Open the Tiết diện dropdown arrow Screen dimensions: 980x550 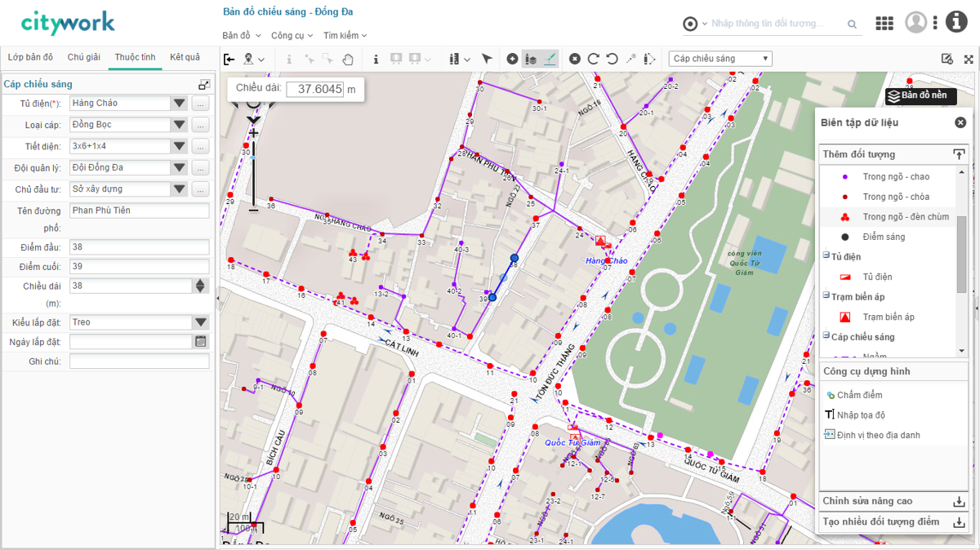tap(180, 146)
